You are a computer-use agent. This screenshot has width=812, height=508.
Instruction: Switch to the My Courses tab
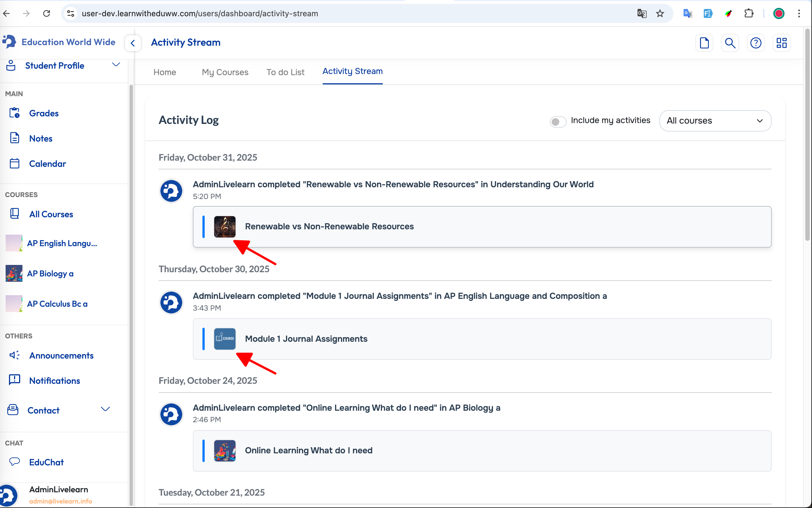[x=225, y=72]
